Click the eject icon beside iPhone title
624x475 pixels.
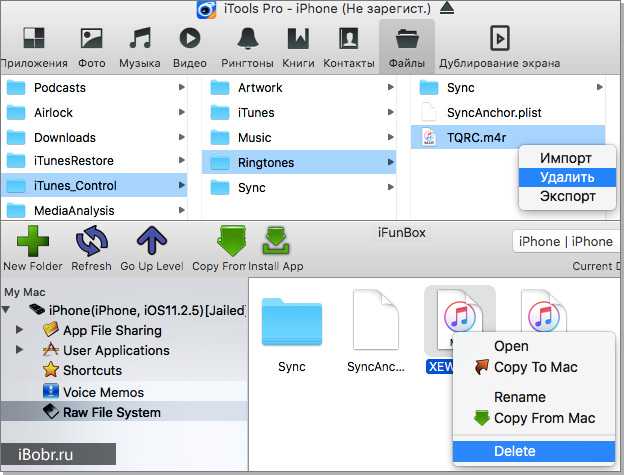coord(447,8)
